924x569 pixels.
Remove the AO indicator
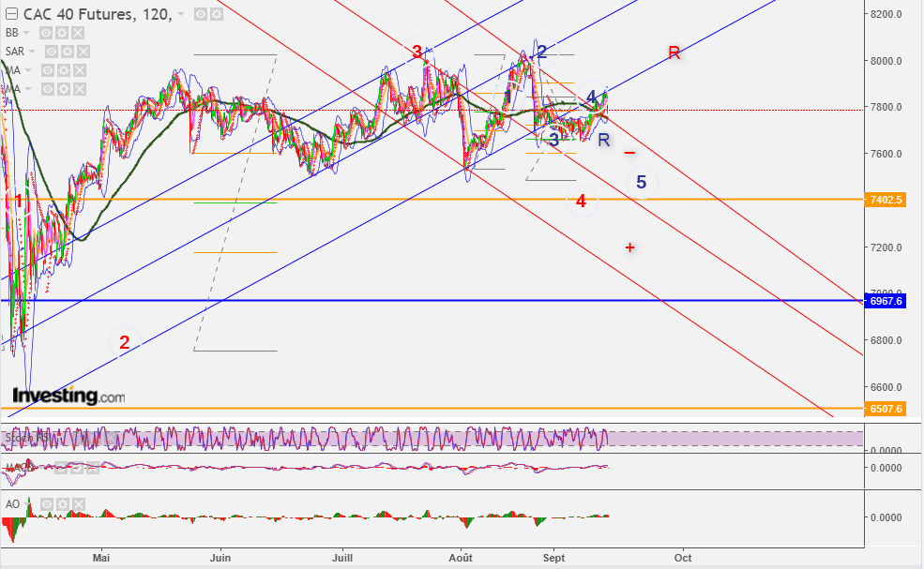point(79,504)
